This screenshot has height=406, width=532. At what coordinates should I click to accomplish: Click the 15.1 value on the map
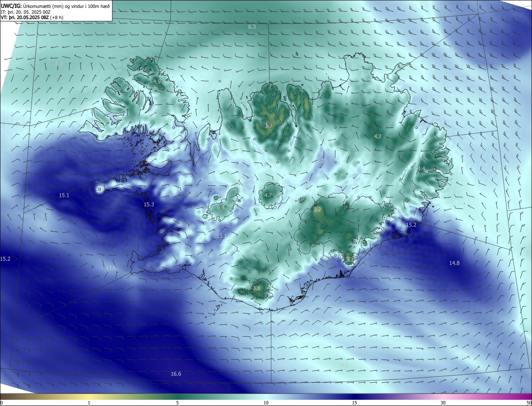[x=64, y=195]
